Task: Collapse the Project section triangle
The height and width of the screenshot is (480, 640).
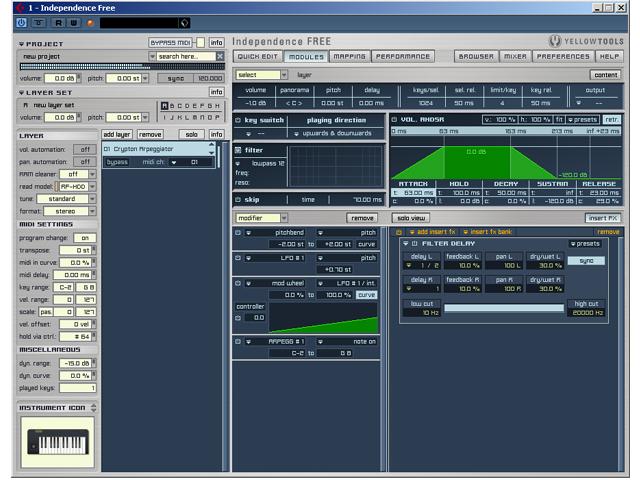Action: [20, 44]
